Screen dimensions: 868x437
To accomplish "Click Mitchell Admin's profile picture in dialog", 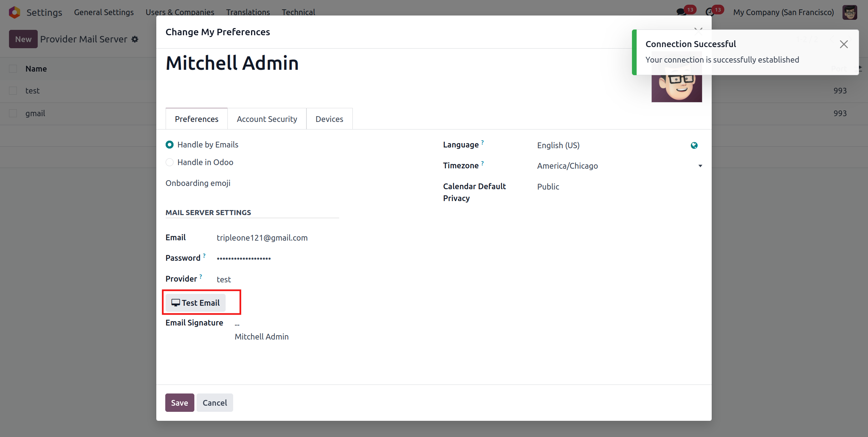I will [x=677, y=88].
